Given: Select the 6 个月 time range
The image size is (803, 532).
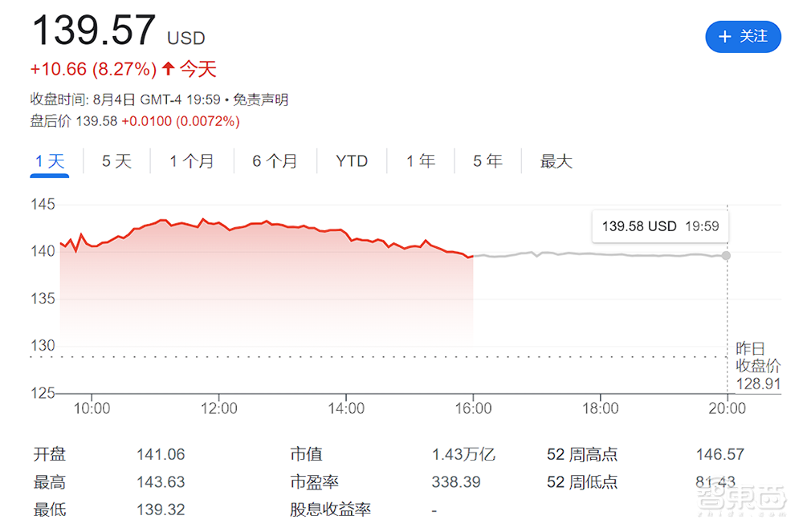Looking at the screenshot, I should [x=274, y=160].
